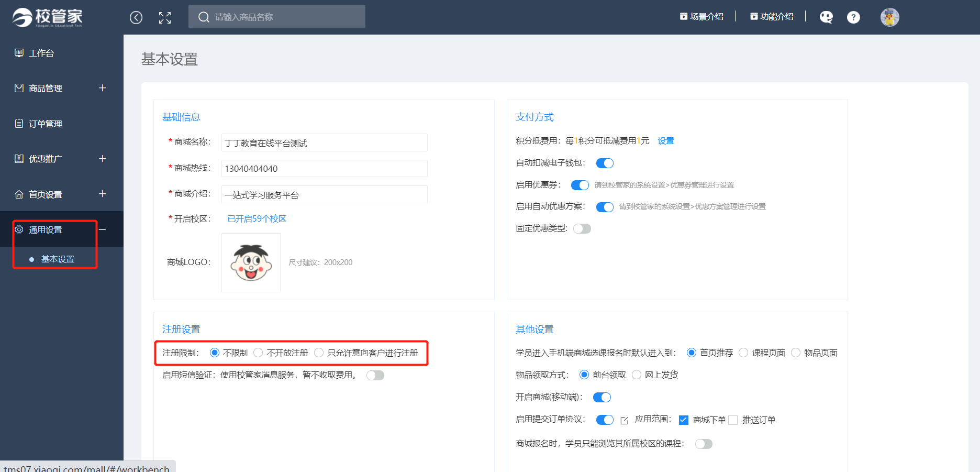Select 课程页面 radio option

point(743,353)
